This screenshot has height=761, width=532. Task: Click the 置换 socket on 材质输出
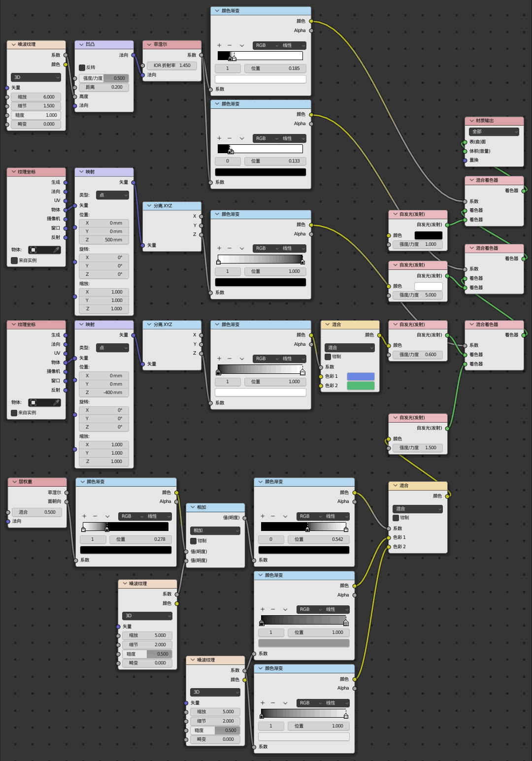click(x=465, y=160)
